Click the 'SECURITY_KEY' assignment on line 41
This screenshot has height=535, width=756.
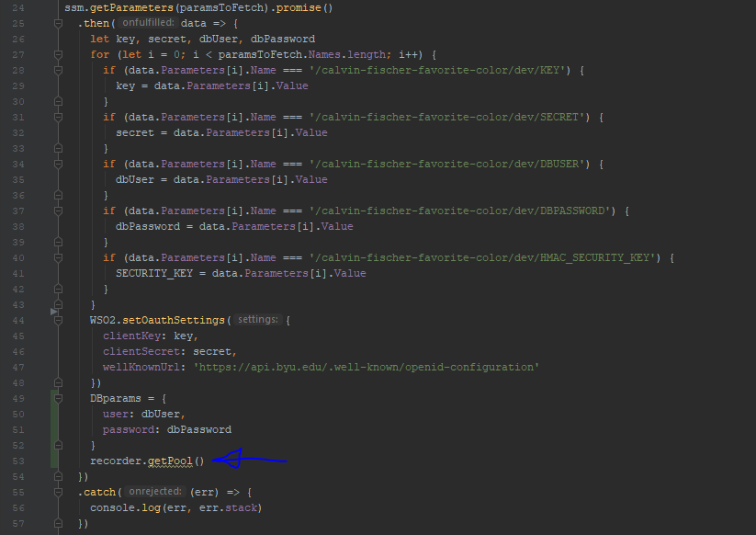click(x=154, y=274)
